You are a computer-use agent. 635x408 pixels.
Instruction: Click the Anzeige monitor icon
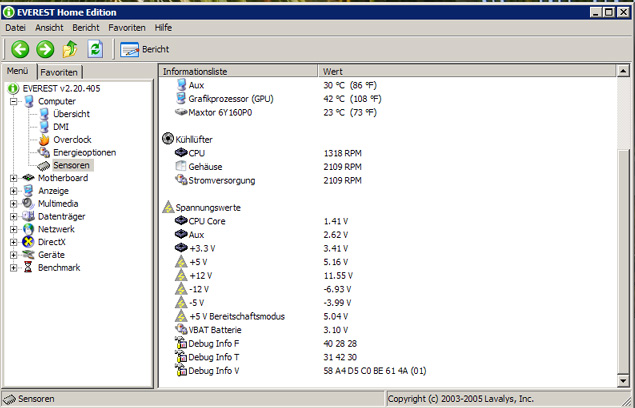coord(28,190)
